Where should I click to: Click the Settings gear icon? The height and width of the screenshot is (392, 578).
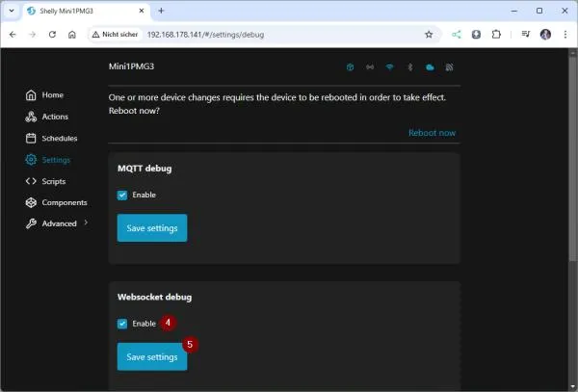click(31, 160)
